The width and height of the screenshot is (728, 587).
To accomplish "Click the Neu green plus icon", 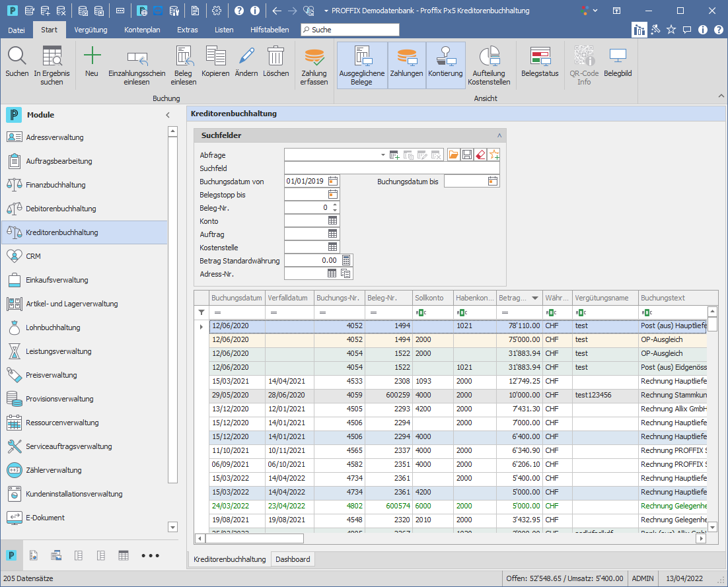I will click(92, 55).
